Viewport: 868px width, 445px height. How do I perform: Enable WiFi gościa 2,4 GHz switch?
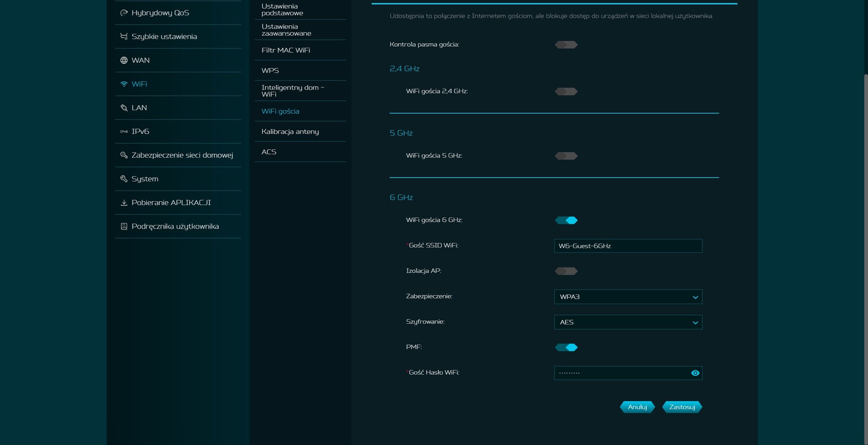(566, 92)
